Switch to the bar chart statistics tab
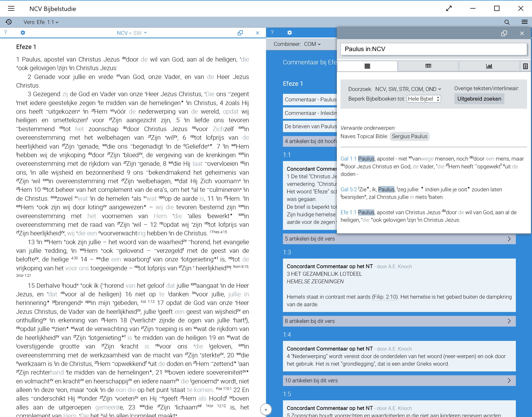 (489, 66)
